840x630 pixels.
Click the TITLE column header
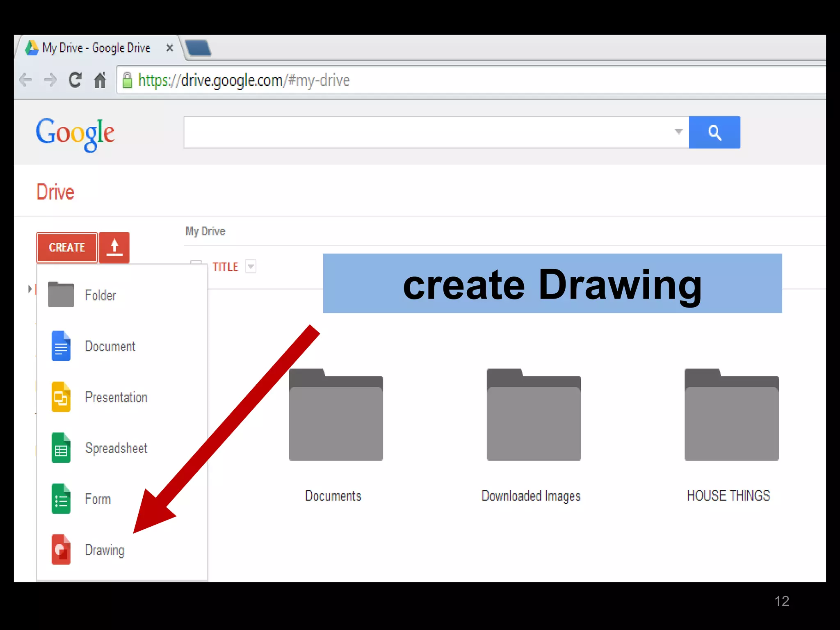click(x=225, y=267)
